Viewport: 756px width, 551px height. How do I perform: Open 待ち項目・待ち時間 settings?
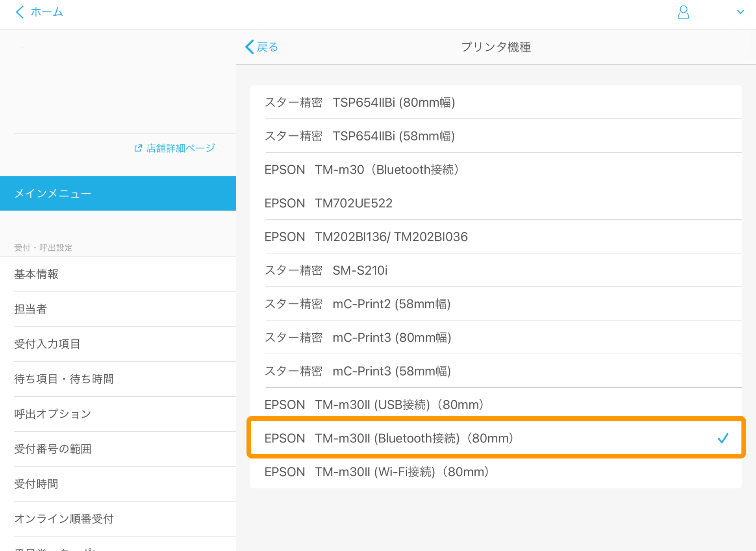pos(118,379)
